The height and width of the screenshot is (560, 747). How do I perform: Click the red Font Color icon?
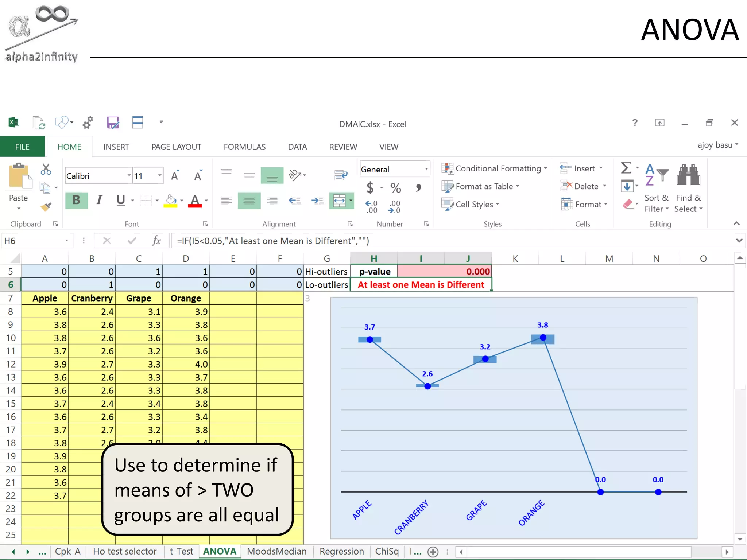(195, 200)
